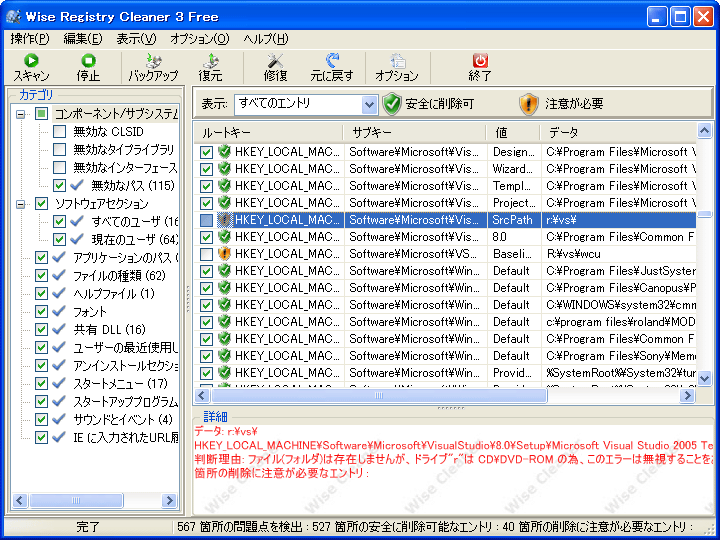Click the orange 注意が必要 shield icon
This screenshot has width=720, height=540.
point(529,104)
